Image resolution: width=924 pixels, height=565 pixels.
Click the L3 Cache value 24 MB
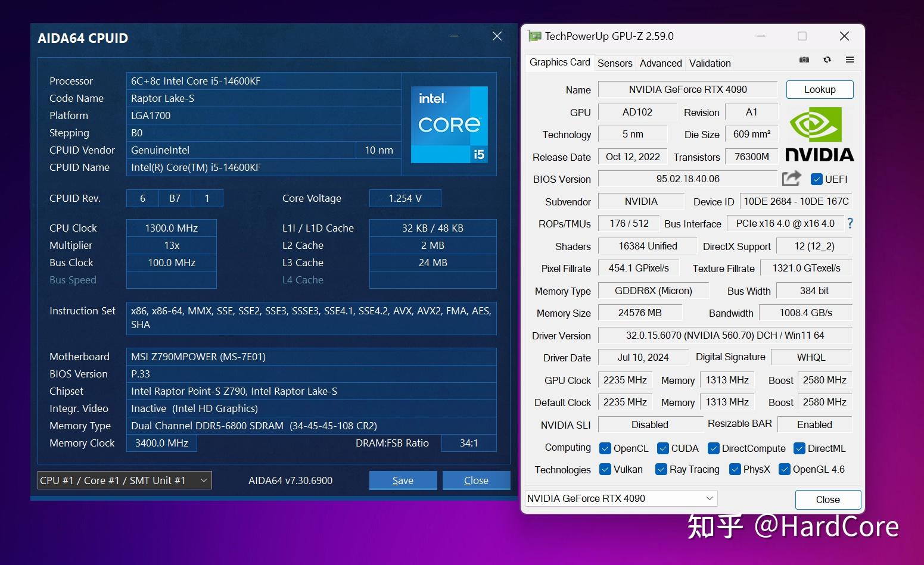tap(433, 263)
